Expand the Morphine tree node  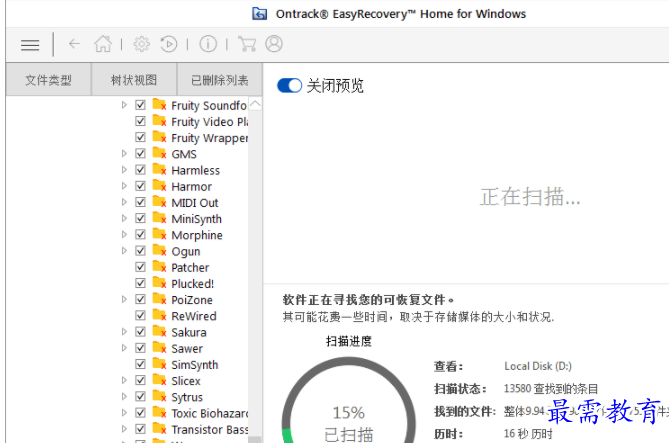pyautogui.click(x=124, y=235)
